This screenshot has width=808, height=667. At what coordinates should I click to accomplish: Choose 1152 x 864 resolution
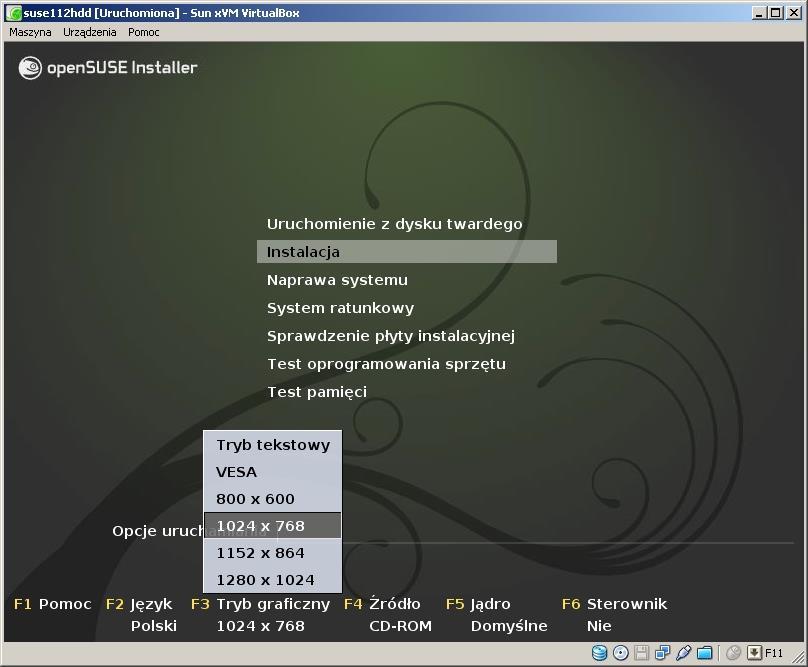tap(273, 553)
